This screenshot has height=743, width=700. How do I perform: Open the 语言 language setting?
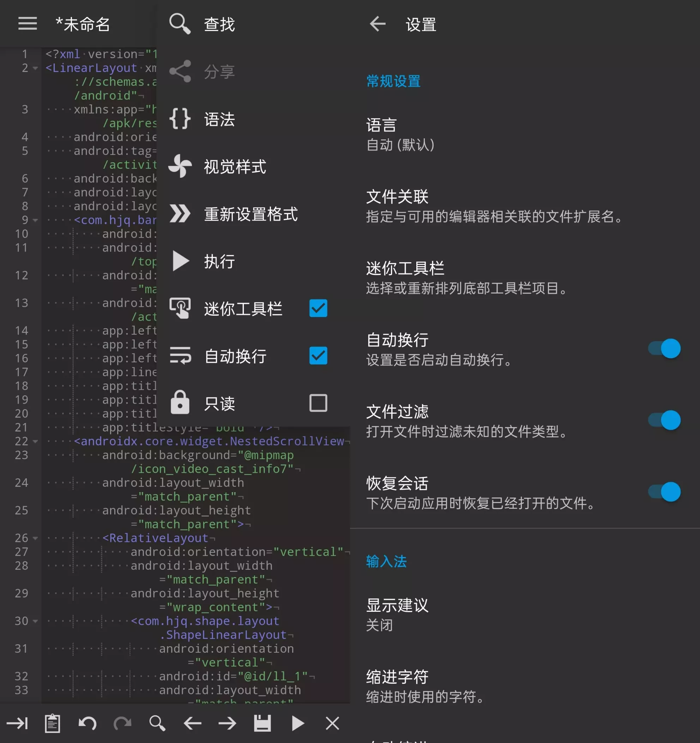(x=525, y=134)
